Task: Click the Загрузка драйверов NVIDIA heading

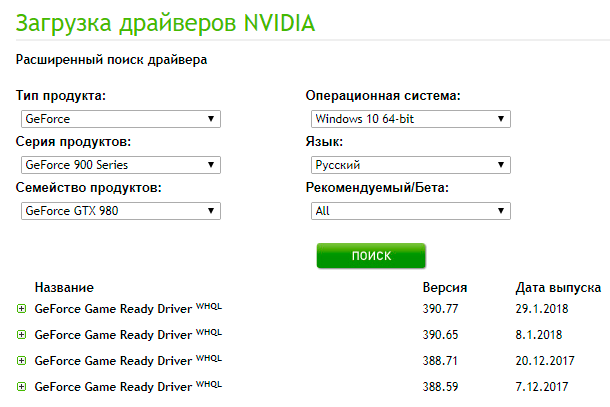Action: 165,23
